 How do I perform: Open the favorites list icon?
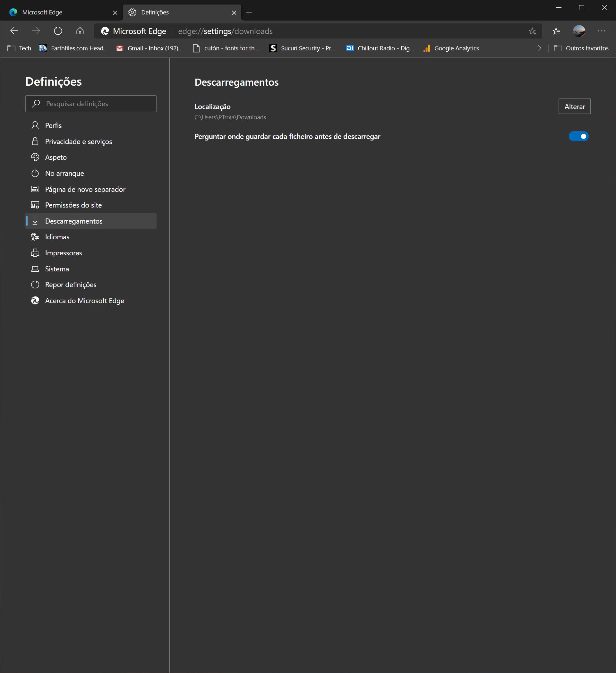coord(556,31)
